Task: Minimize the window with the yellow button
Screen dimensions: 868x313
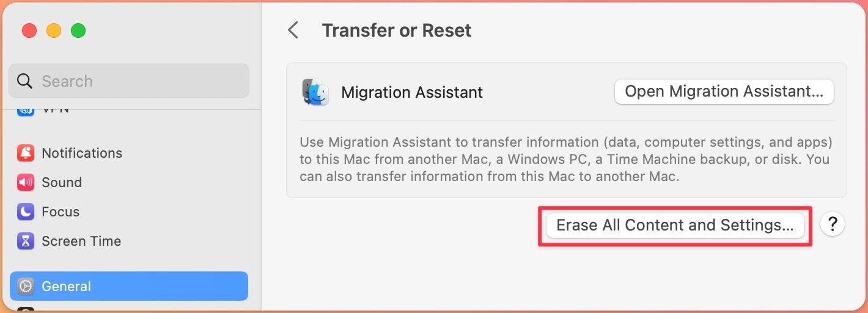Action: click(x=54, y=31)
